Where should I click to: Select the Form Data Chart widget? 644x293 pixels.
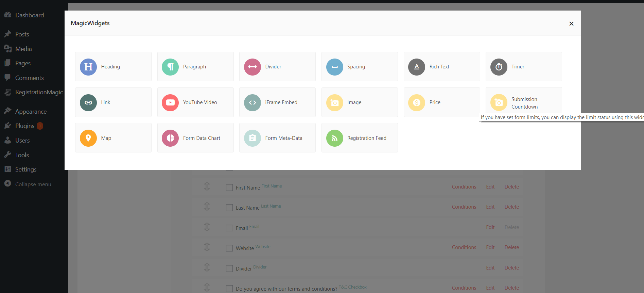click(195, 138)
